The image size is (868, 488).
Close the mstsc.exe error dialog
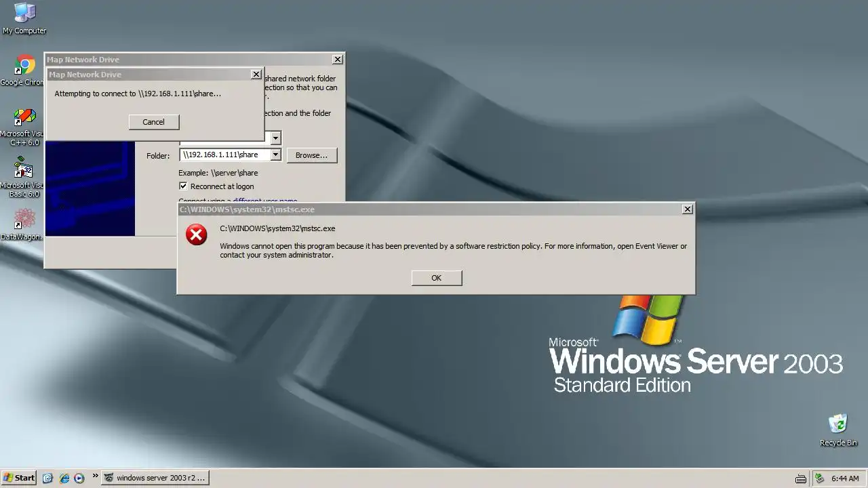tap(687, 209)
